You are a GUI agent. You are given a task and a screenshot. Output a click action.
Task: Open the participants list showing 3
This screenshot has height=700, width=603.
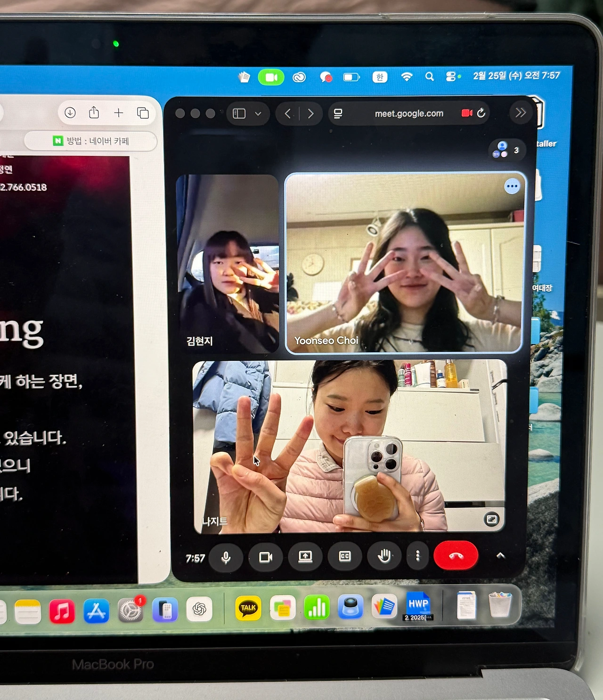point(506,150)
